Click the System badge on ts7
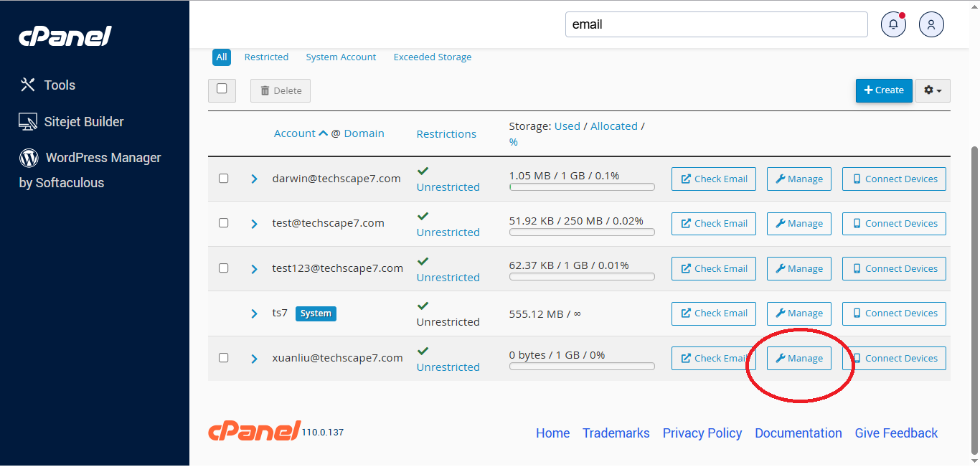This screenshot has width=980, height=467. 316,313
